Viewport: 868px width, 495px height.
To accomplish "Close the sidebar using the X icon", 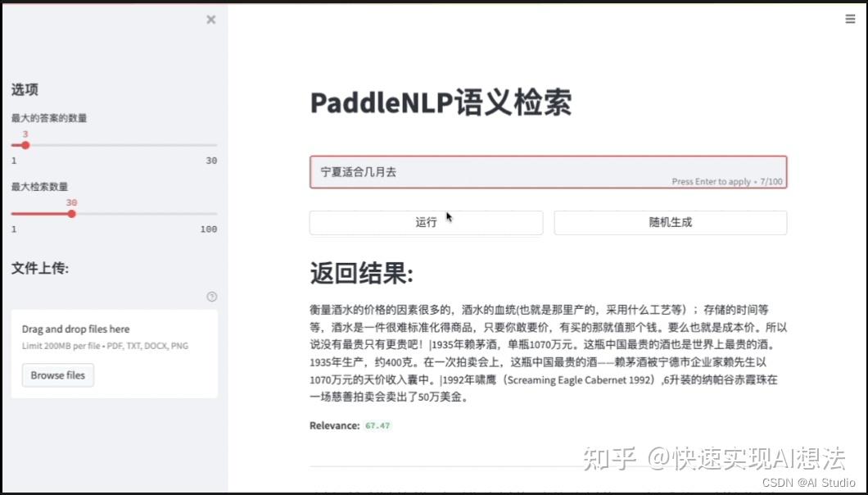I will (210, 19).
